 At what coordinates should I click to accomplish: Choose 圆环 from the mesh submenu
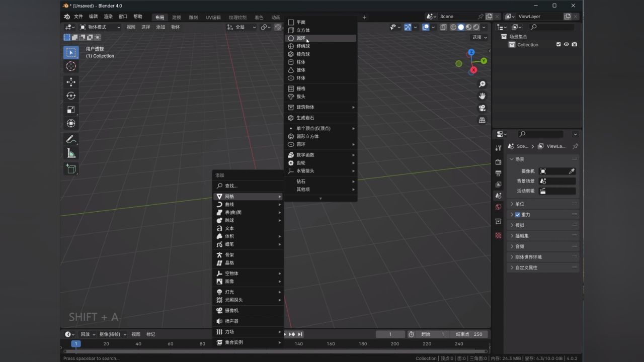(x=300, y=38)
